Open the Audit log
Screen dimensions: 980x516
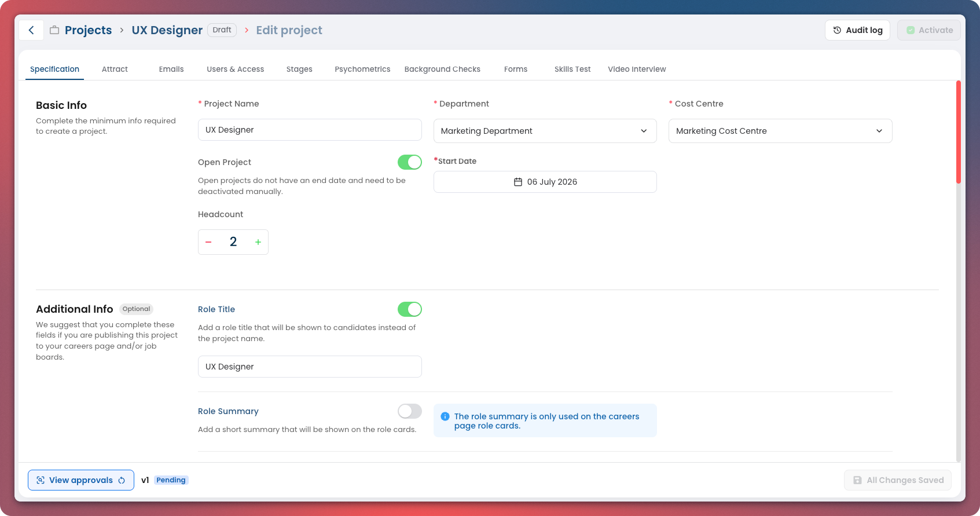pyautogui.click(x=857, y=30)
